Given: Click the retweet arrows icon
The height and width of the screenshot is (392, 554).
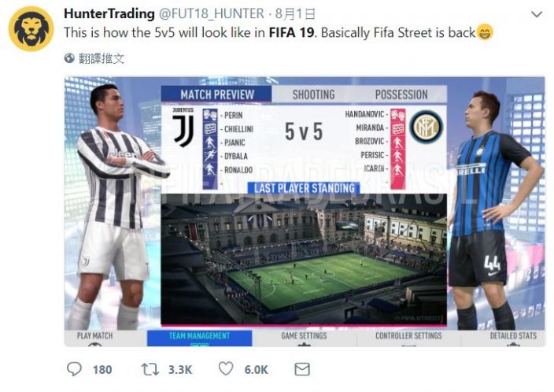Looking at the screenshot, I should click(150, 369).
